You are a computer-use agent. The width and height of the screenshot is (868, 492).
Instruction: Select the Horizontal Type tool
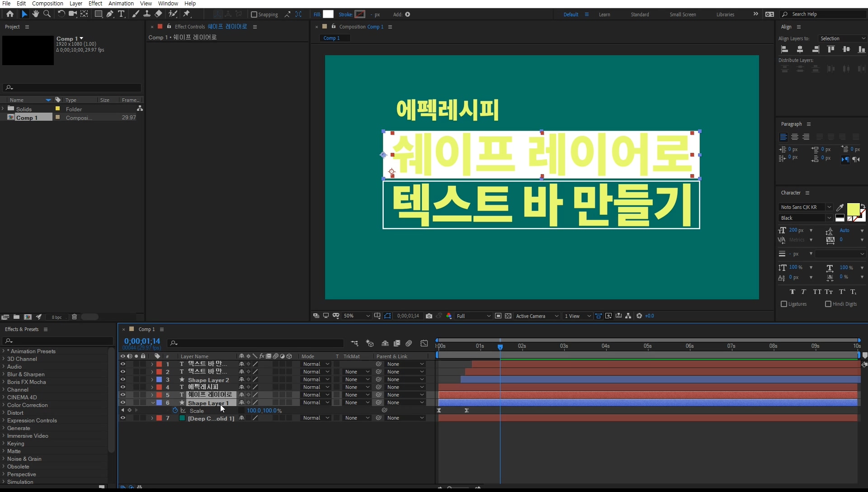coord(121,14)
